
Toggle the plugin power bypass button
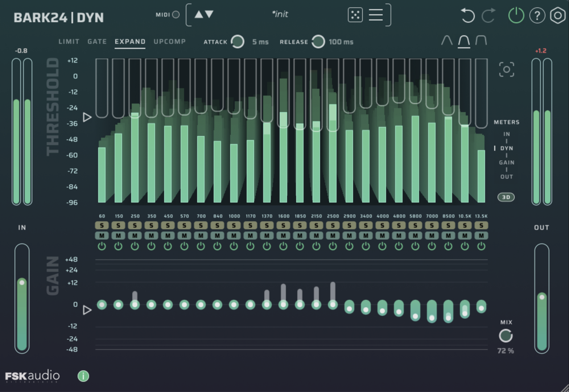pyautogui.click(x=516, y=15)
